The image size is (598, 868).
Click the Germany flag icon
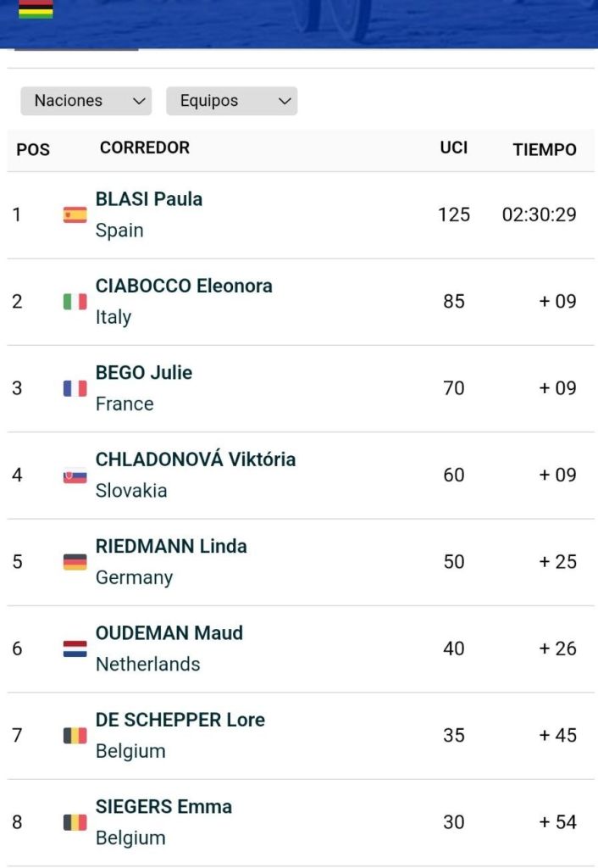point(75,562)
